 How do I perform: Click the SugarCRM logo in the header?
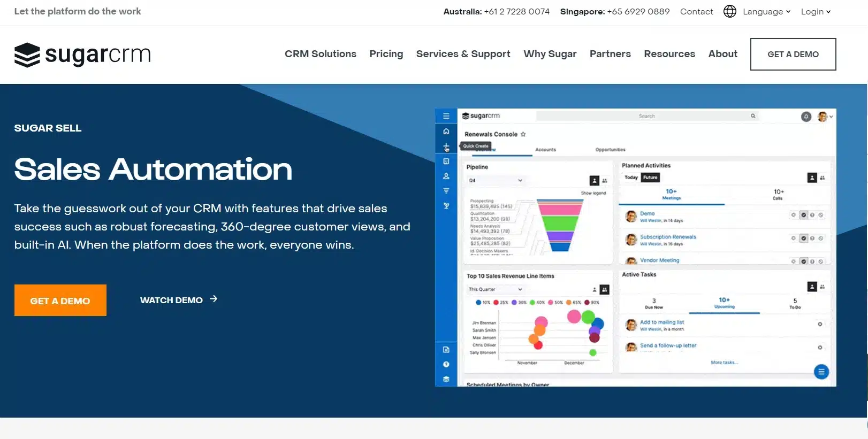82,55
